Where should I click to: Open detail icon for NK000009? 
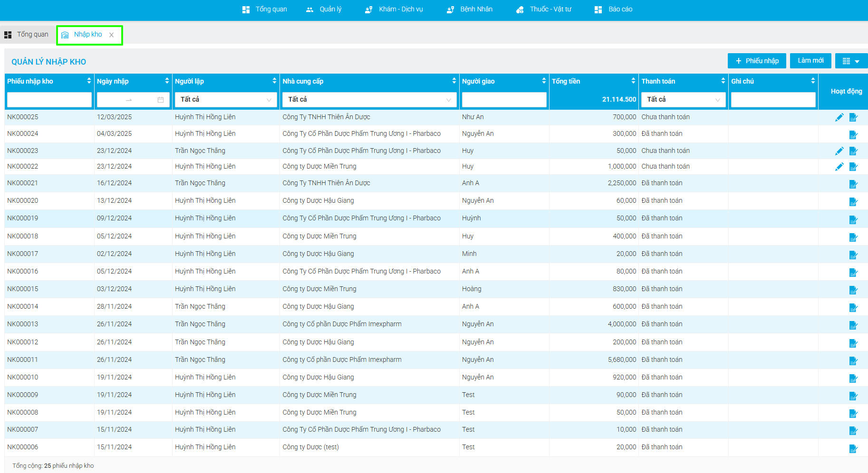click(x=853, y=396)
